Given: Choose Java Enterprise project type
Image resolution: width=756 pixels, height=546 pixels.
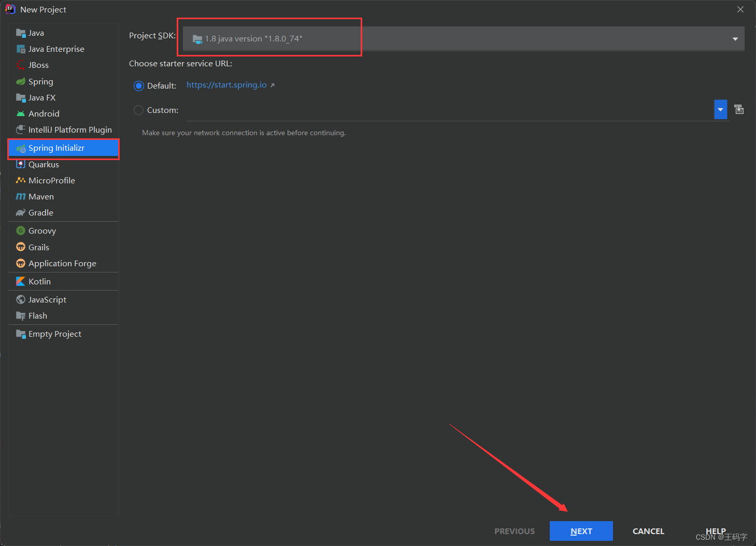Looking at the screenshot, I should click(x=63, y=49).
